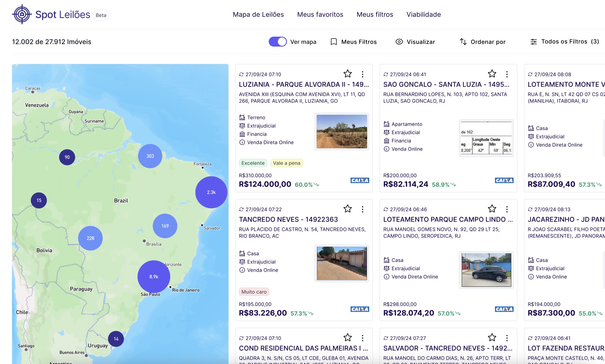Click the Spot Leilões target logo
Viewport: 605px width, 364px height.
[x=22, y=14]
